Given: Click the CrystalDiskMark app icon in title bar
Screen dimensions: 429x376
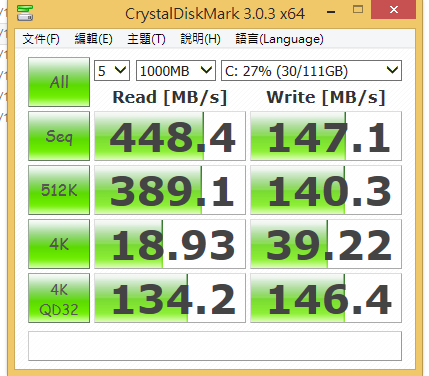Looking at the screenshot, I should pos(25,13).
